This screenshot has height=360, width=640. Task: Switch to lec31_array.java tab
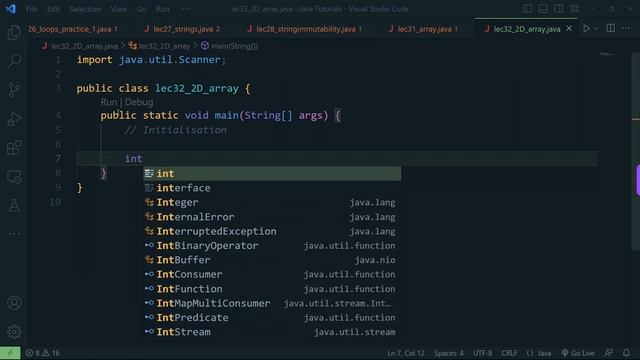click(x=424, y=29)
